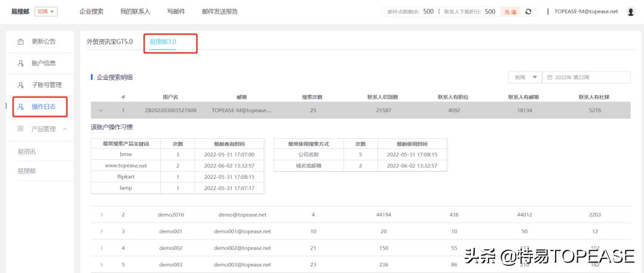
Task: Click timestamp 2022-05-31 17:07:17
Action: (229, 188)
